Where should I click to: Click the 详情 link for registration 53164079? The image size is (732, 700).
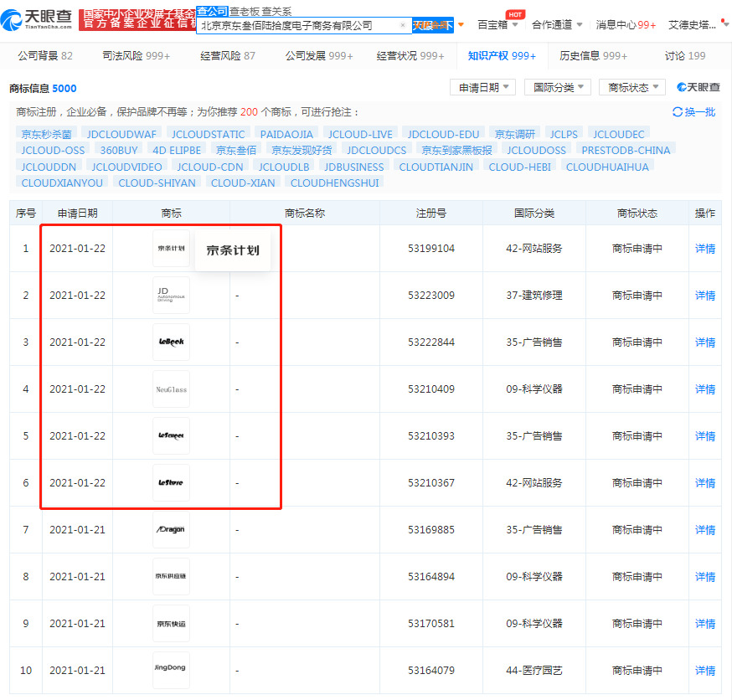tap(705, 670)
